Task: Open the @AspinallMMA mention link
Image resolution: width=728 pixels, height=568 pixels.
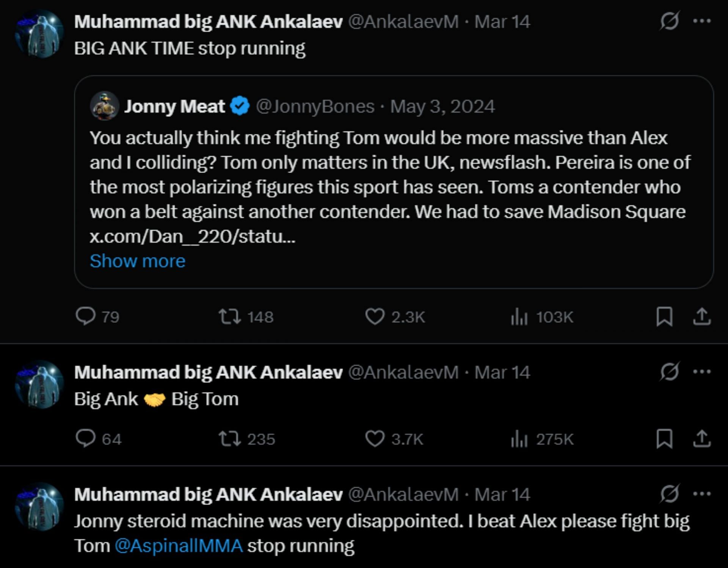Action: coord(179,546)
